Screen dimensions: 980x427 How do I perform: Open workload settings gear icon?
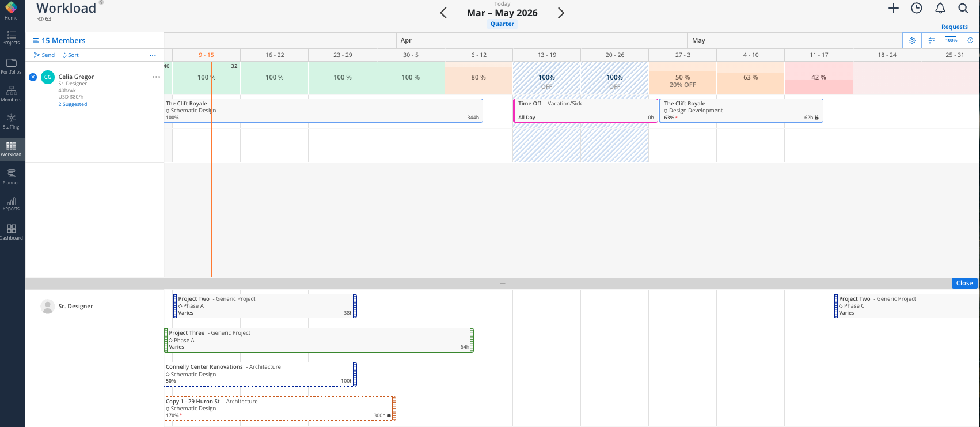coord(912,40)
